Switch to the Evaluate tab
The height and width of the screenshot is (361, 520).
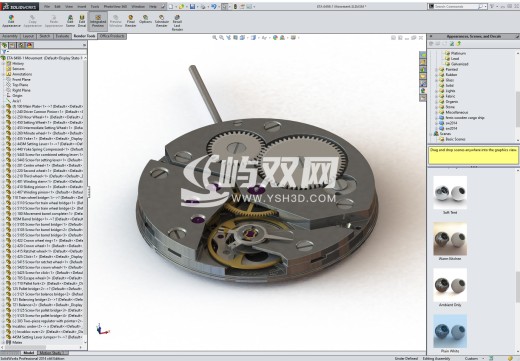point(62,36)
